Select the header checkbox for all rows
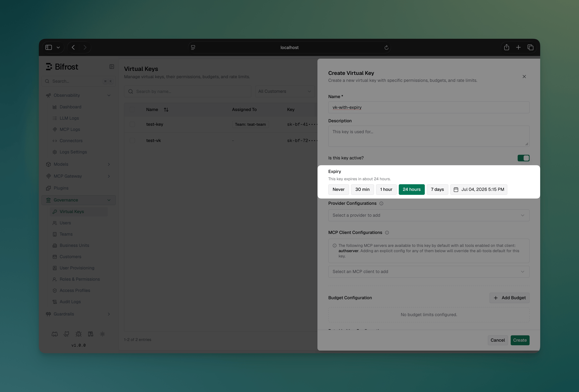The width and height of the screenshot is (579, 392). coord(132,110)
